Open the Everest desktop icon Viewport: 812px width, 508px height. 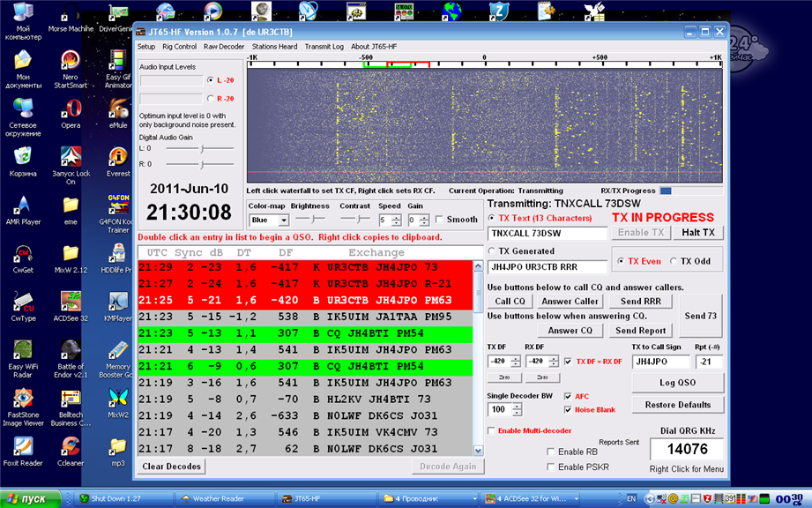(118, 162)
